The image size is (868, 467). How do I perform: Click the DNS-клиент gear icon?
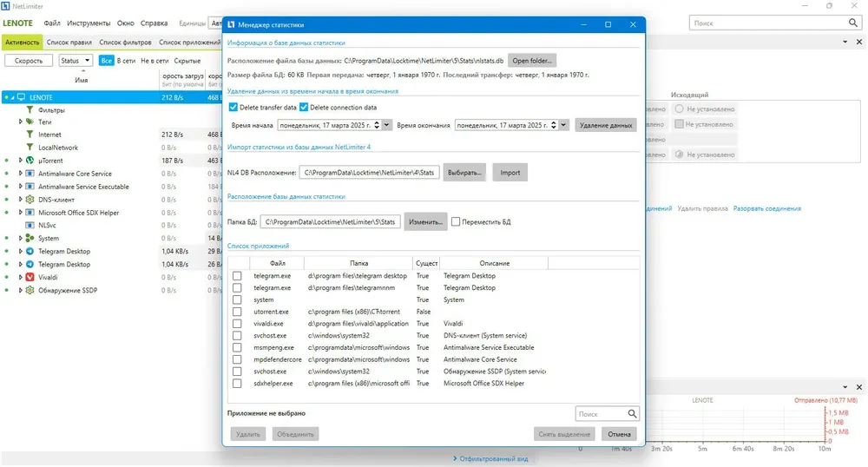click(x=30, y=200)
